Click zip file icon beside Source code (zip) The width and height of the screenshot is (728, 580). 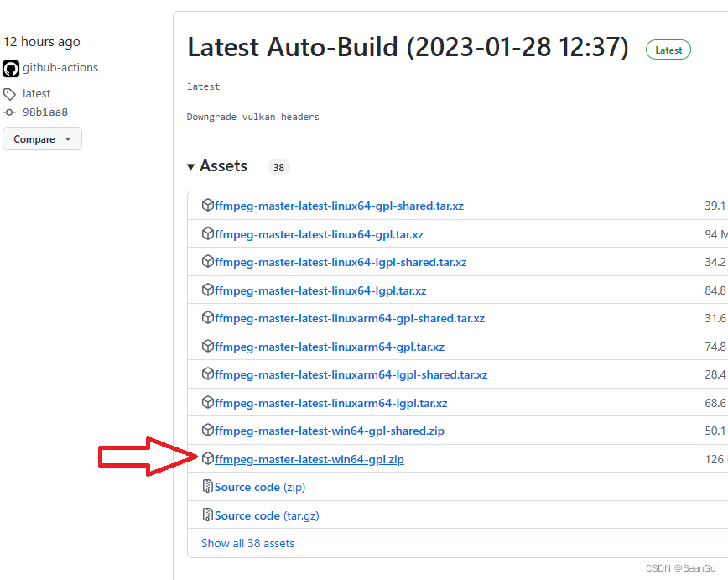[x=207, y=486]
